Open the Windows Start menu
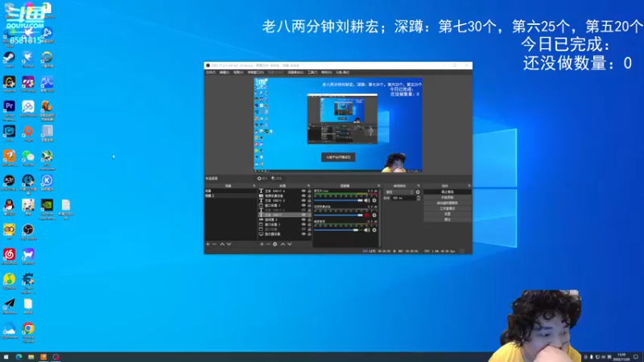The width and height of the screenshot is (644, 362). click(6, 357)
